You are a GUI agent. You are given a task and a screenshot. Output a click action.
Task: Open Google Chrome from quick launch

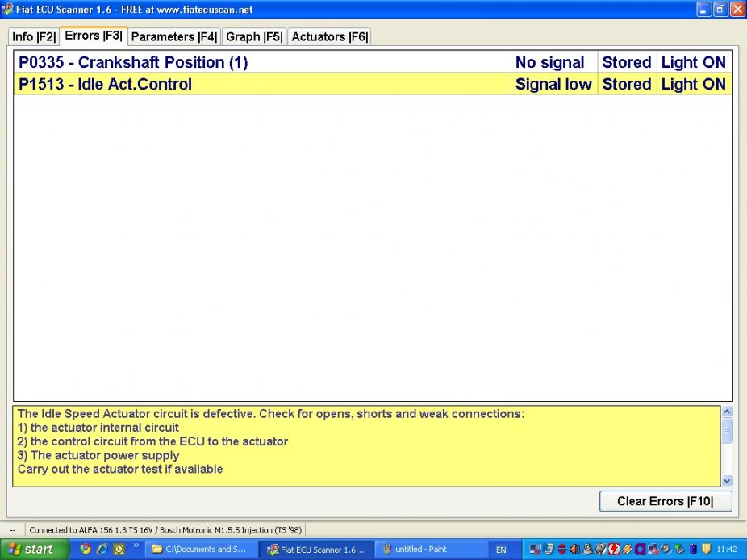coord(86,550)
